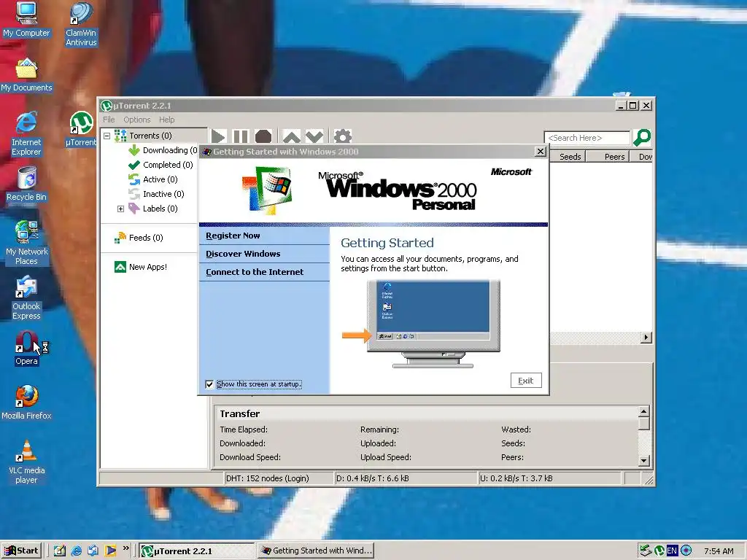
Task: Select Active (0) category
Action: click(x=153, y=179)
